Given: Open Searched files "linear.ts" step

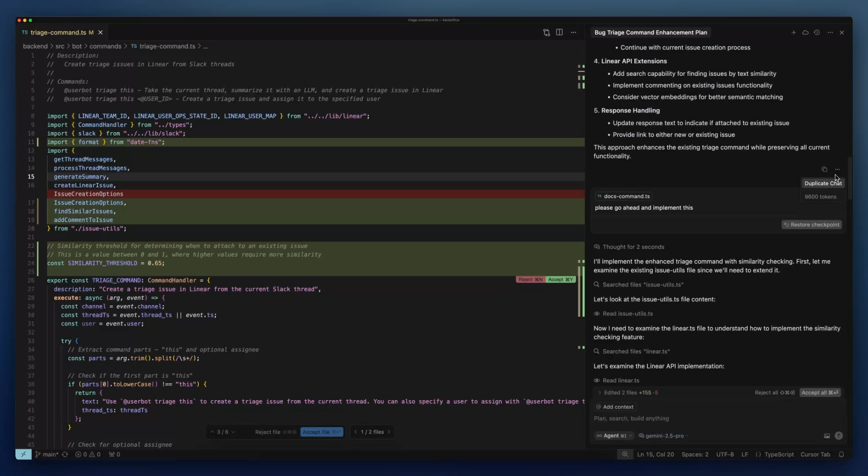Looking at the screenshot, I should coord(632,351).
